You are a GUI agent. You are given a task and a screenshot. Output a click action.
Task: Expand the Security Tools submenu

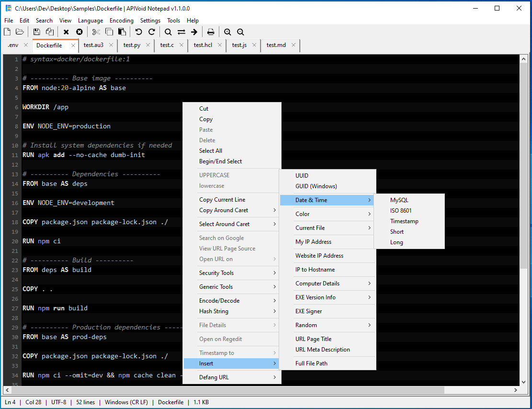click(x=232, y=273)
